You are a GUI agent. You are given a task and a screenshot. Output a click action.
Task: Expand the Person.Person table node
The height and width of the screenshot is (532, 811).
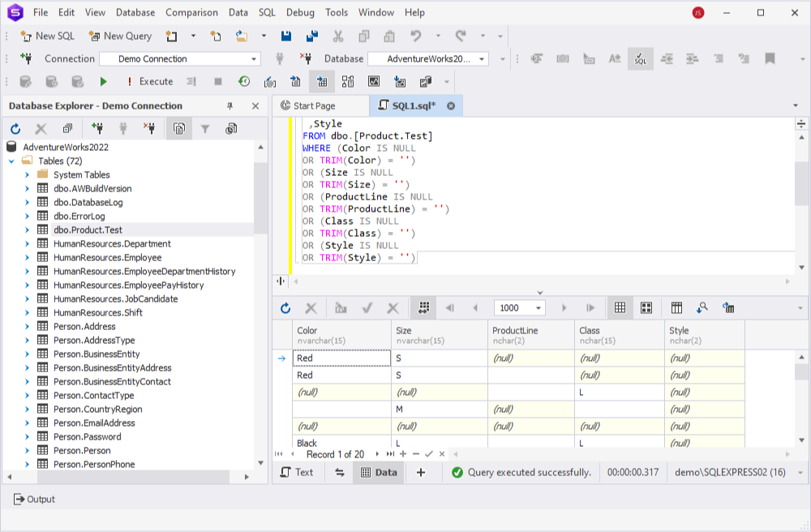click(27, 450)
